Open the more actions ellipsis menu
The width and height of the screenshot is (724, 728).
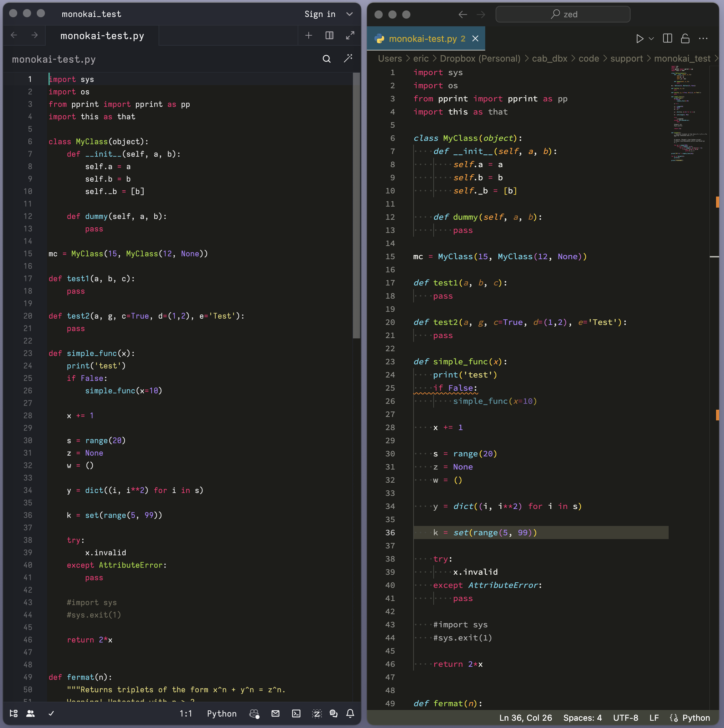[x=703, y=38]
